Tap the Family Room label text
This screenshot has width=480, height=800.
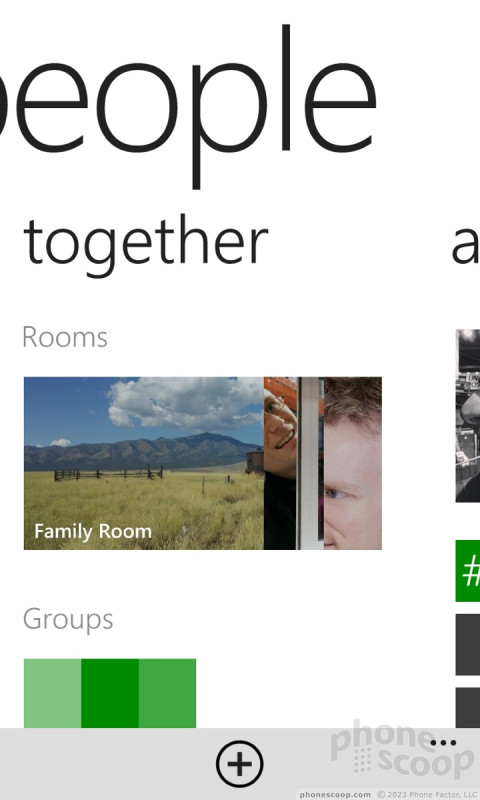tap(93, 532)
